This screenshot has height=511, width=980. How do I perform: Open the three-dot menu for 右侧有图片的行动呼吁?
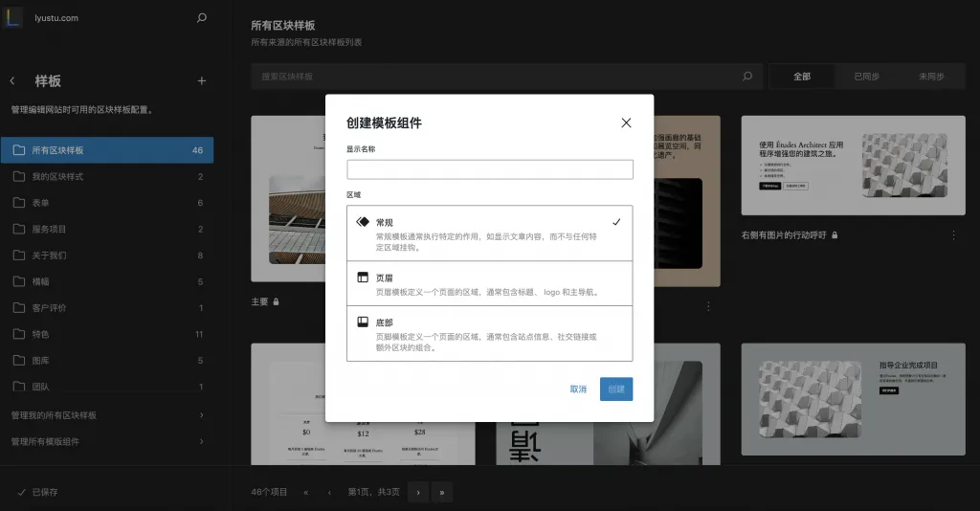coord(953,234)
